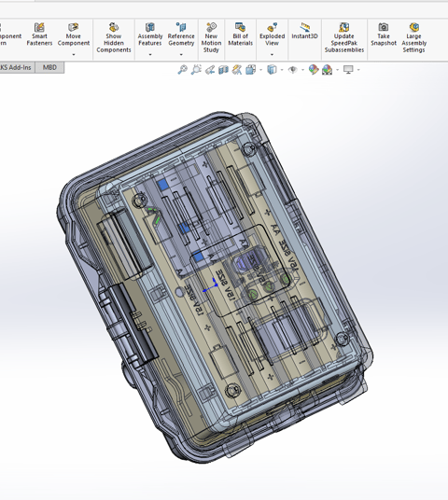Click the assembly origin triad in the model

tap(211, 285)
